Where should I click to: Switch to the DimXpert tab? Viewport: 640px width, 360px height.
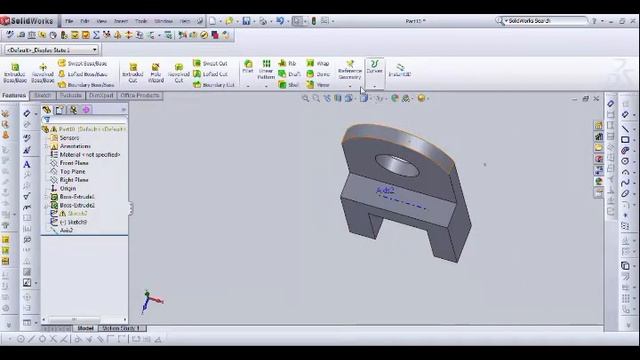coord(101,96)
